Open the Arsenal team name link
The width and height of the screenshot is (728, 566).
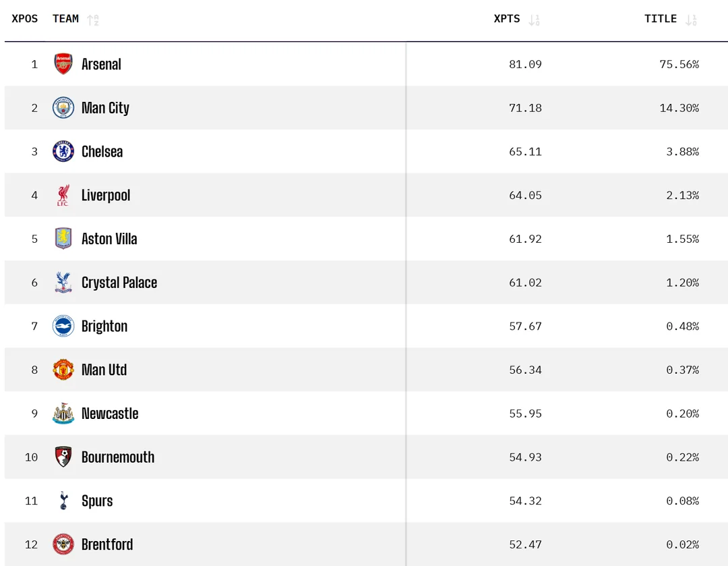tap(101, 64)
